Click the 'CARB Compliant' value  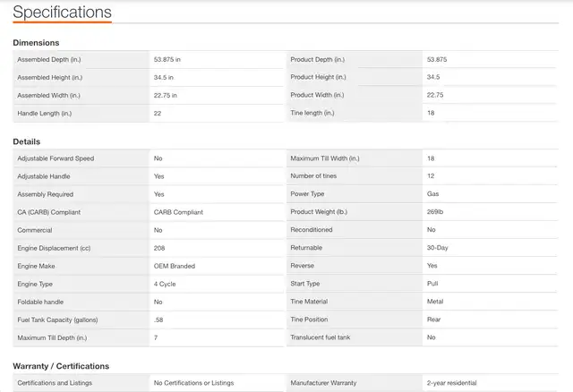coord(178,212)
